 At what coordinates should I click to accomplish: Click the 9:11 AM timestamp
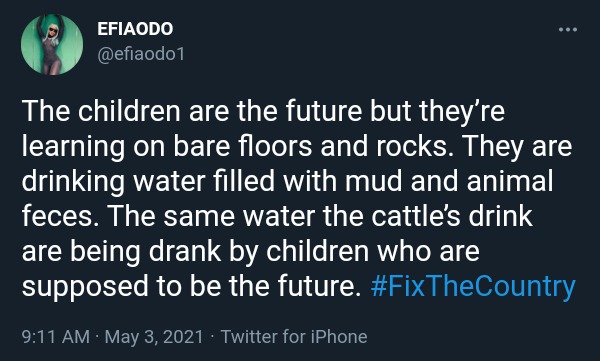[56, 337]
